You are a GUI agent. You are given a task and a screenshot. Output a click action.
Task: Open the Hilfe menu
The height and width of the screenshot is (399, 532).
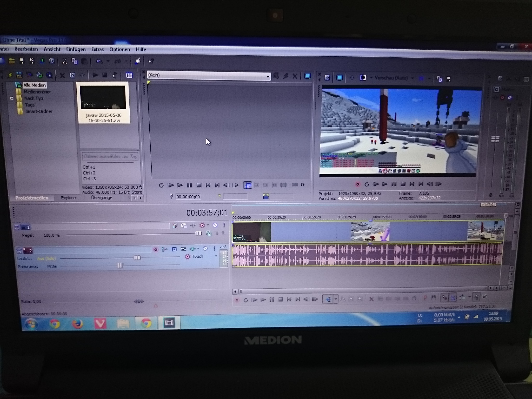(141, 49)
